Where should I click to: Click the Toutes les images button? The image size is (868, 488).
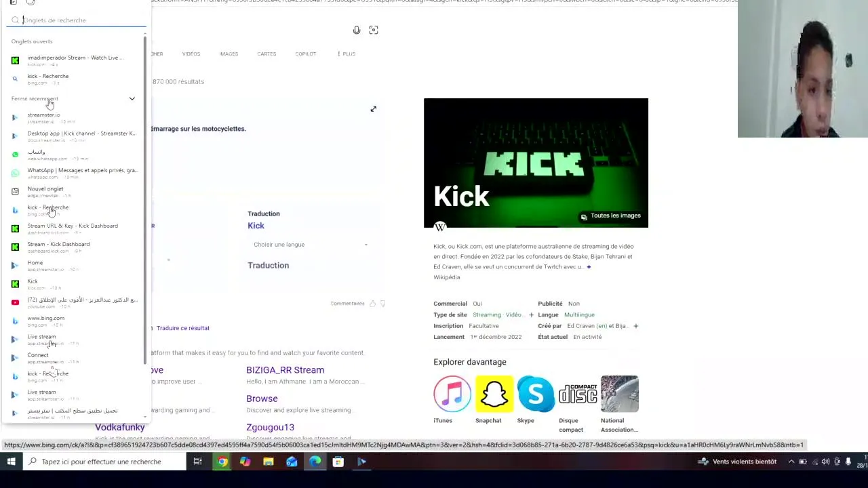610,216
